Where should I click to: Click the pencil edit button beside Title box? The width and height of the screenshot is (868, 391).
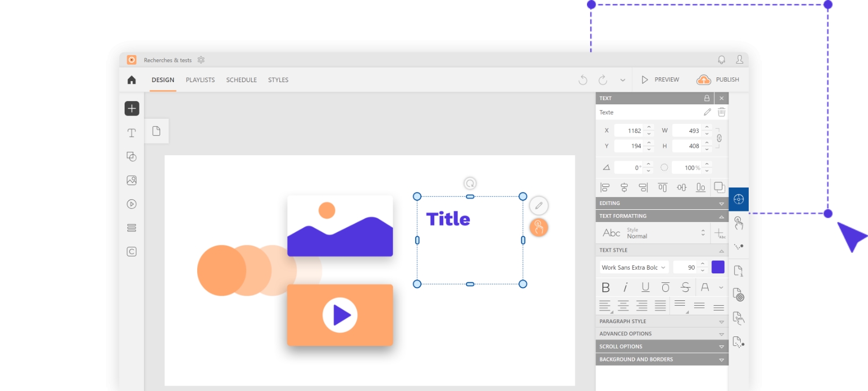click(539, 206)
